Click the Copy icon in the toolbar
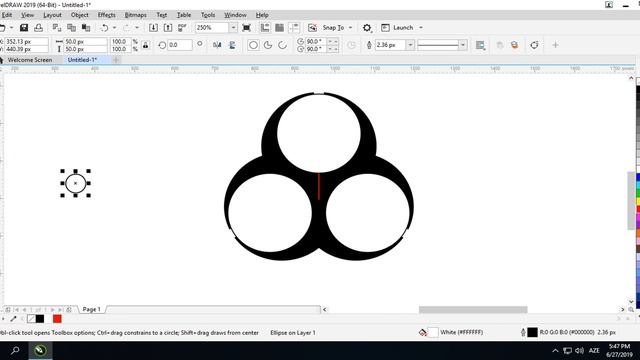 71,28
